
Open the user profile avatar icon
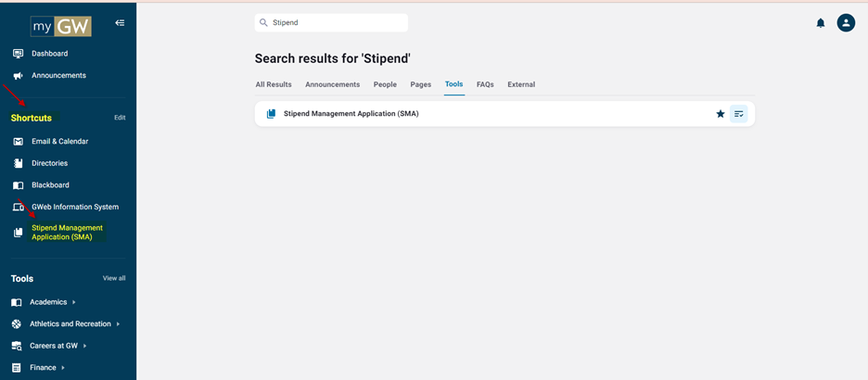coord(846,22)
